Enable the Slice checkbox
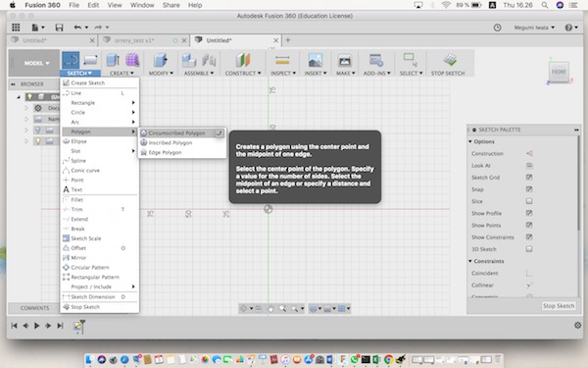Image resolution: width=588 pixels, height=368 pixels. (529, 201)
